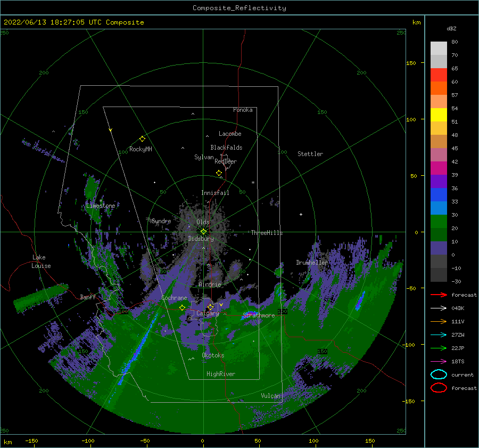Image resolution: width=479 pixels, height=448 pixels.
Task: Click the red forecast arrow in legend
Action: click(439, 295)
